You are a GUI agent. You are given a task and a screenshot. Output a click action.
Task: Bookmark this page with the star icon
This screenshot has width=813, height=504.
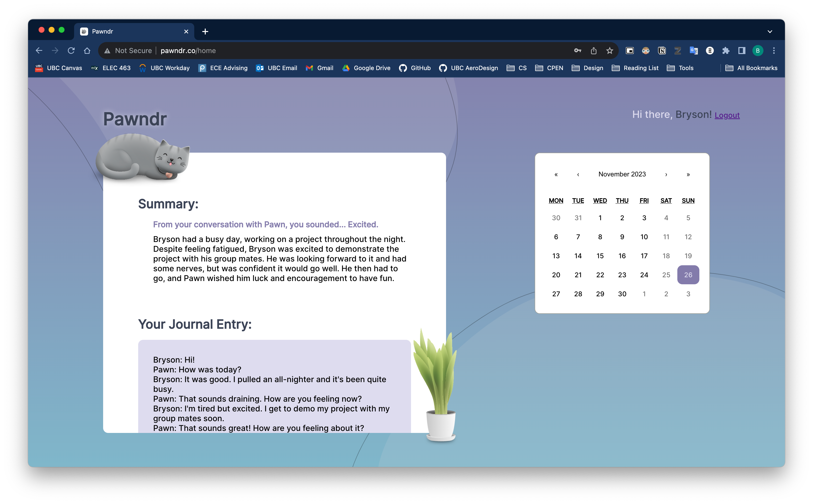[x=610, y=51]
